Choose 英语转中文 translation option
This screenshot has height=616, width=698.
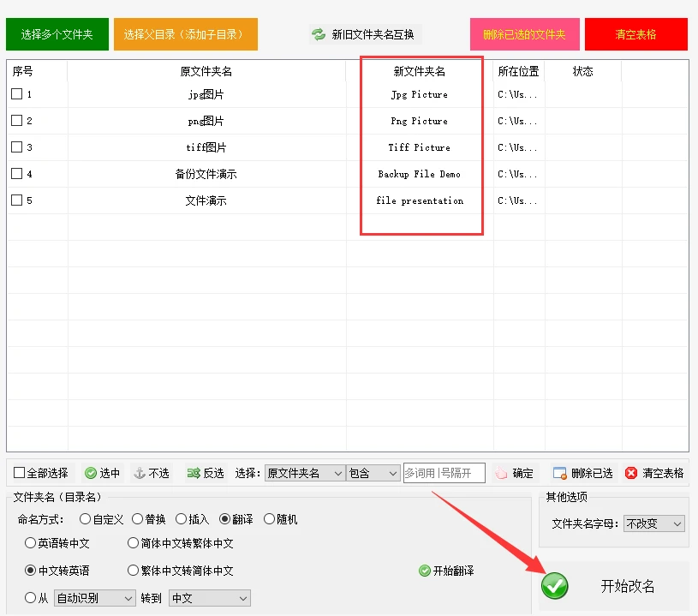click(x=30, y=543)
